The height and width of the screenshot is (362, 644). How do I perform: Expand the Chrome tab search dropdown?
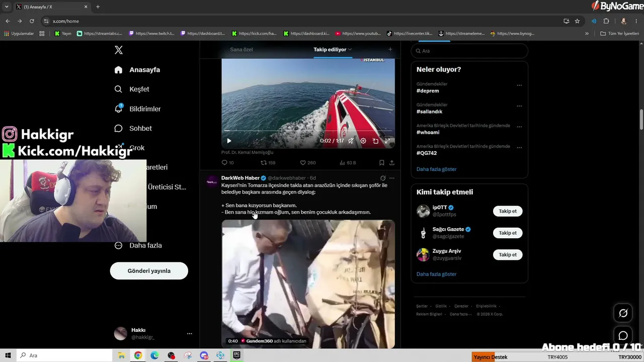pos(7,7)
